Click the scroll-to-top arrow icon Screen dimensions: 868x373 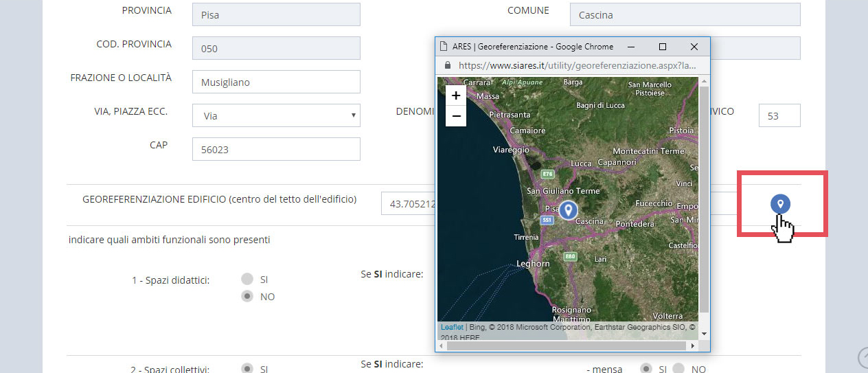coord(863,357)
